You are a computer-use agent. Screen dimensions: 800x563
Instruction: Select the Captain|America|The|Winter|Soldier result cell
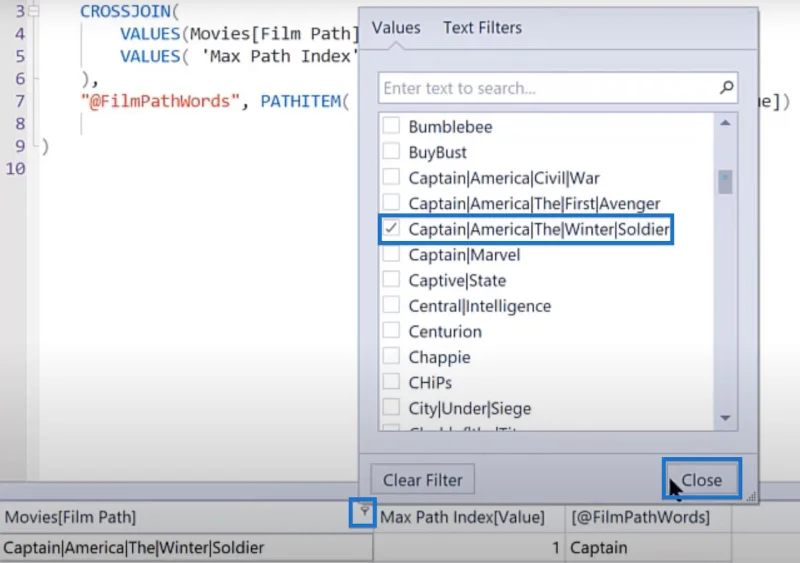pyautogui.click(x=186, y=548)
